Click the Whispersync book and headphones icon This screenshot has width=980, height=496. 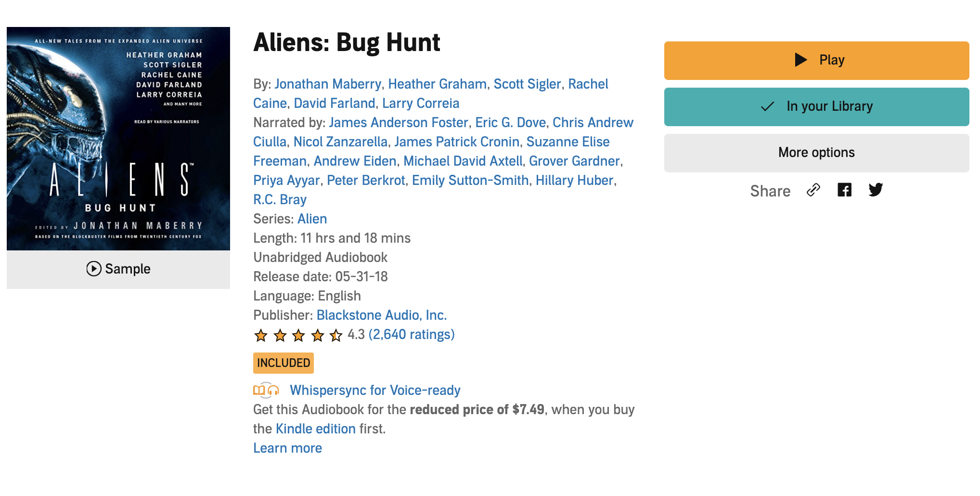click(266, 390)
